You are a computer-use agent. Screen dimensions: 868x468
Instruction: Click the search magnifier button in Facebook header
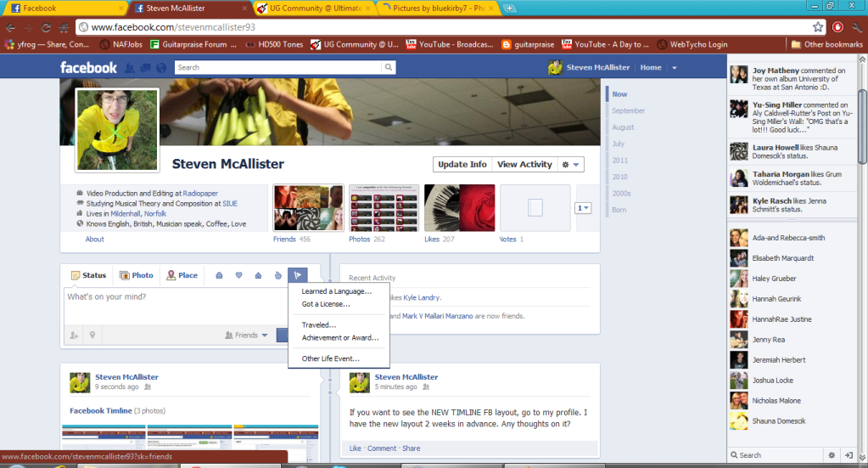point(389,67)
